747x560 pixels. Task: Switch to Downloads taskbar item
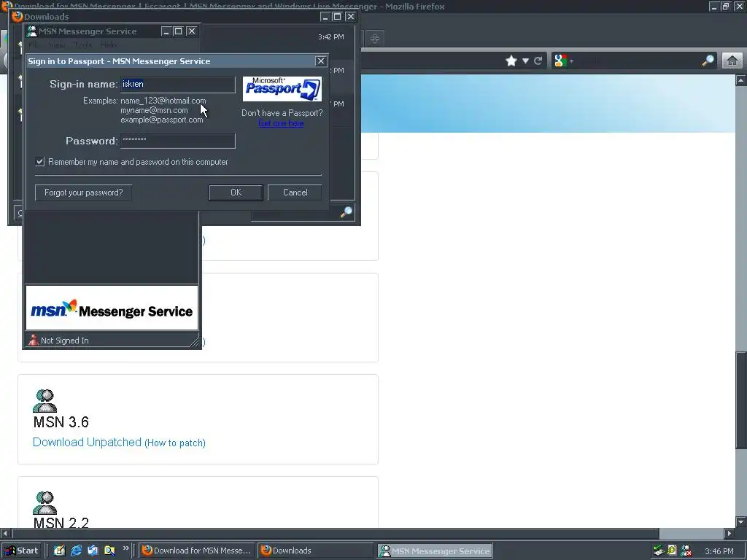pos(317,551)
